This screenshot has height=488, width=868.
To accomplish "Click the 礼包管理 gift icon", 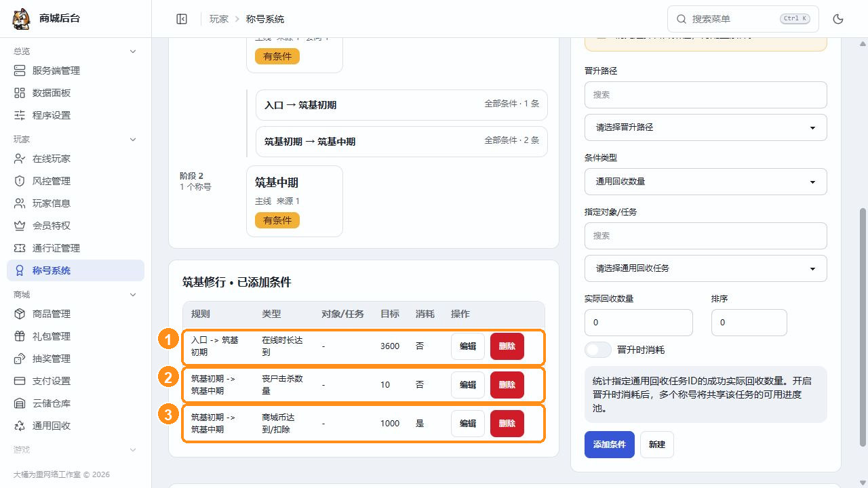I will (20, 336).
